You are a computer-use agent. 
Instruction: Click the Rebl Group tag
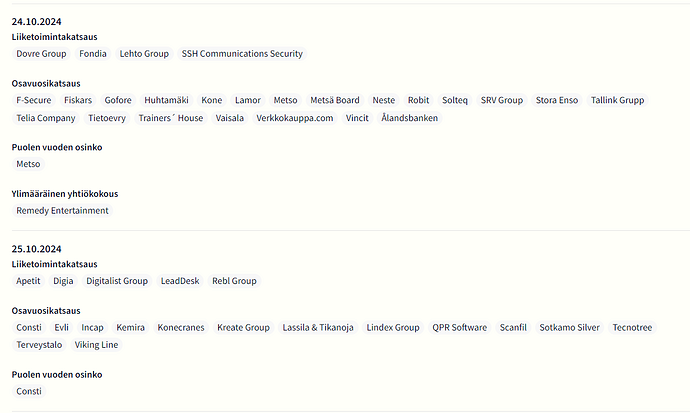click(234, 281)
